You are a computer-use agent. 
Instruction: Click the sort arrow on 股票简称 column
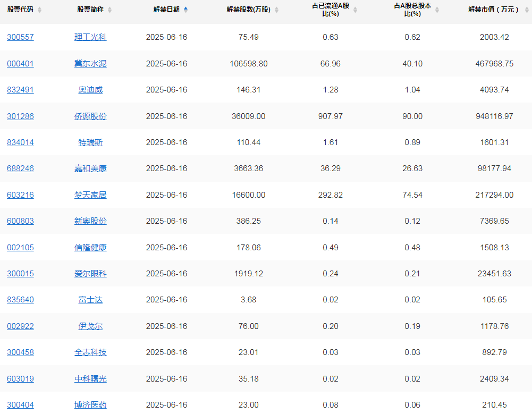tap(111, 9)
